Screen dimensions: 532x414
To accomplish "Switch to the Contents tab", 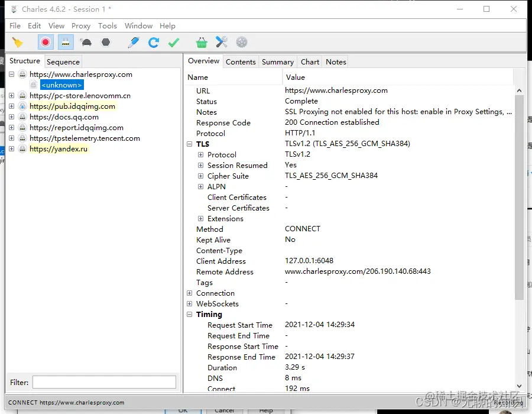I will pos(241,62).
